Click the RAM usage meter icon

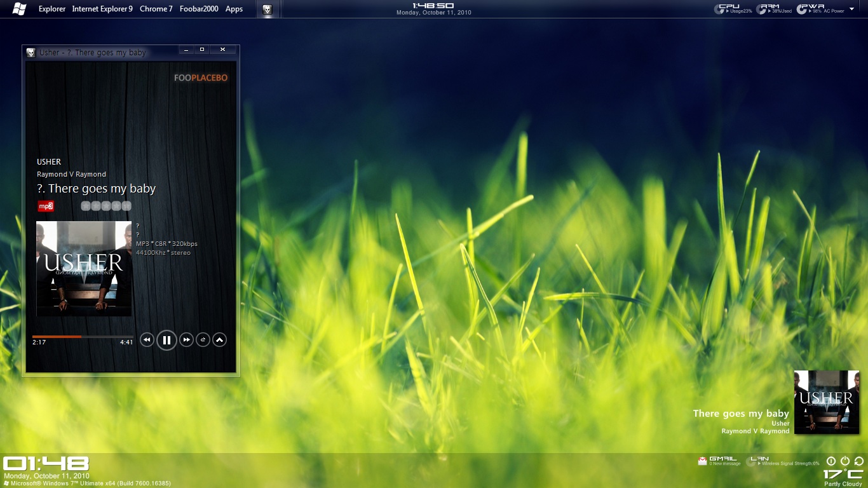pos(761,9)
